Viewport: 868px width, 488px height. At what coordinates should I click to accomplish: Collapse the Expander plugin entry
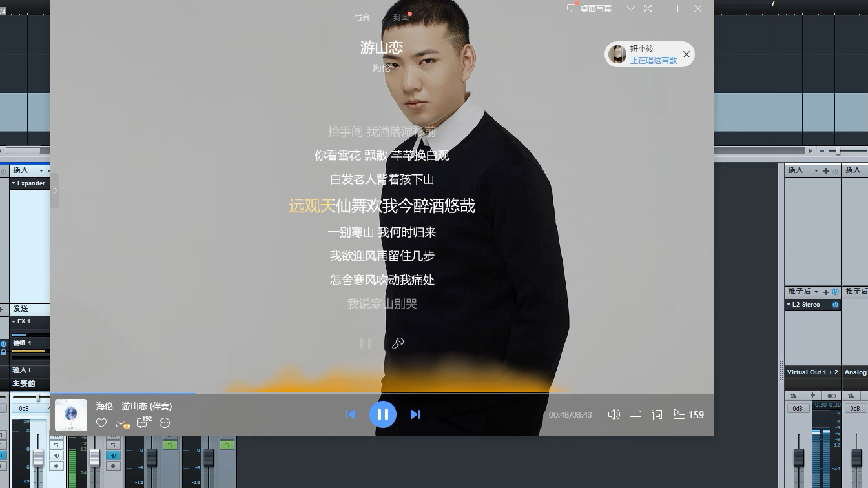point(15,183)
